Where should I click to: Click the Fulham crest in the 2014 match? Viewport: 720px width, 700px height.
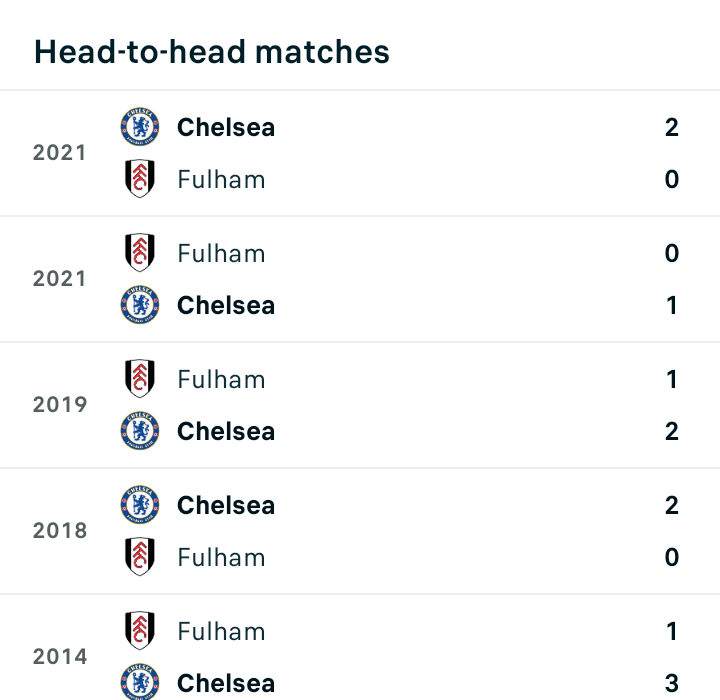pyautogui.click(x=140, y=631)
